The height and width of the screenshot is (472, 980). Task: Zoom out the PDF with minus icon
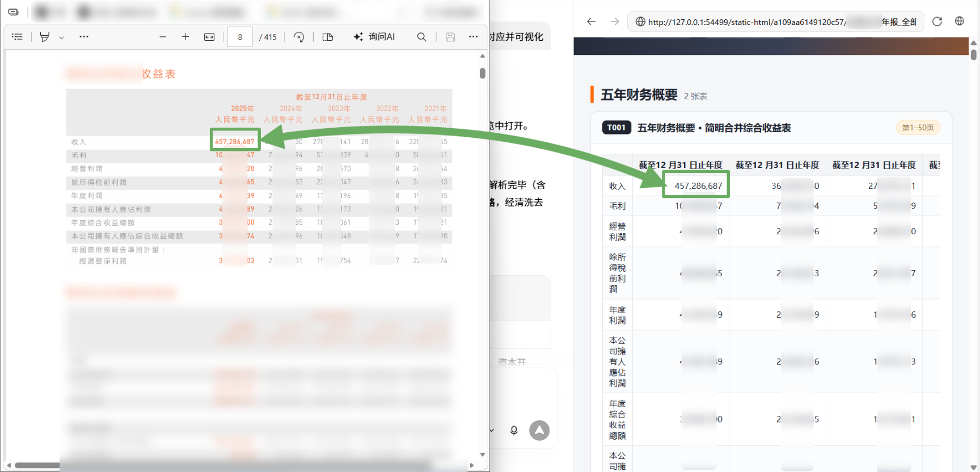[163, 37]
